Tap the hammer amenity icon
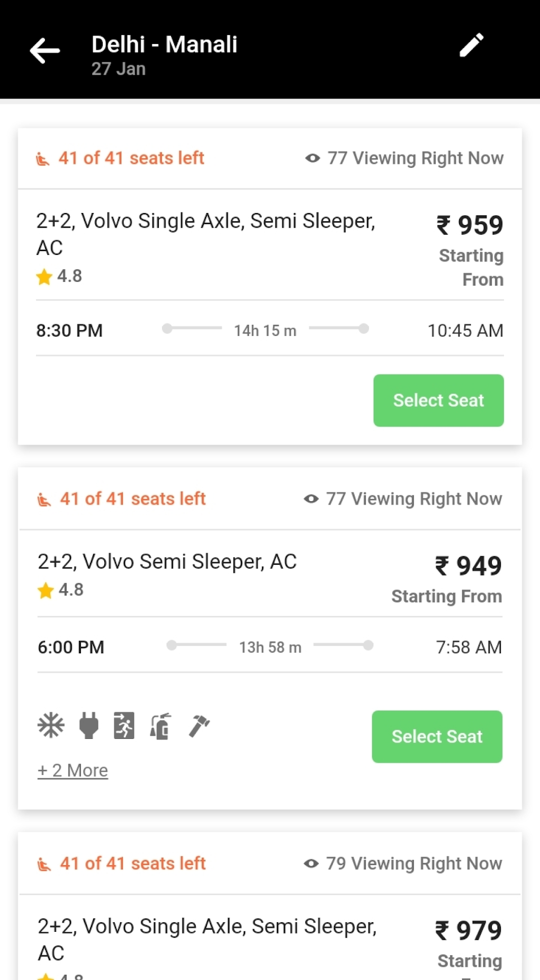The image size is (540, 980). point(199,725)
